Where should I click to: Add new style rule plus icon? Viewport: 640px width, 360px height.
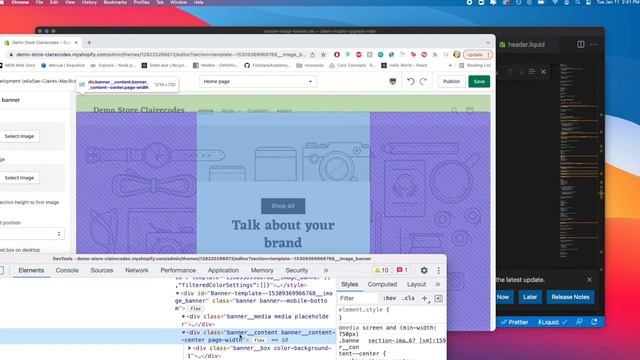424,298
